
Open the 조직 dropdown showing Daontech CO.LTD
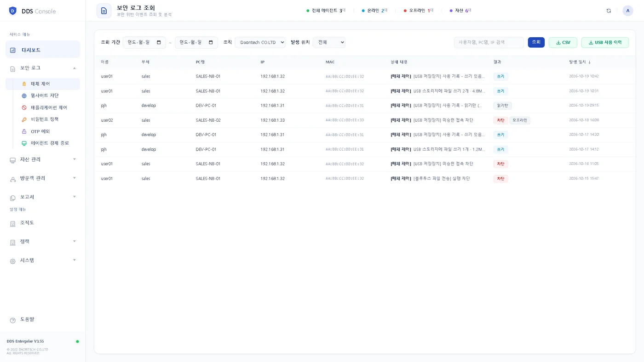pos(260,42)
